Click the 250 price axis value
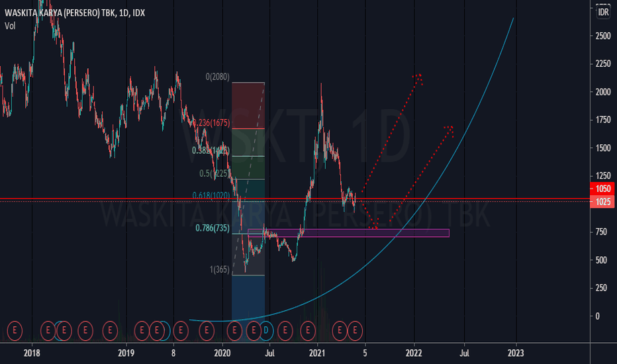The width and height of the screenshot is (617, 364). click(x=601, y=288)
